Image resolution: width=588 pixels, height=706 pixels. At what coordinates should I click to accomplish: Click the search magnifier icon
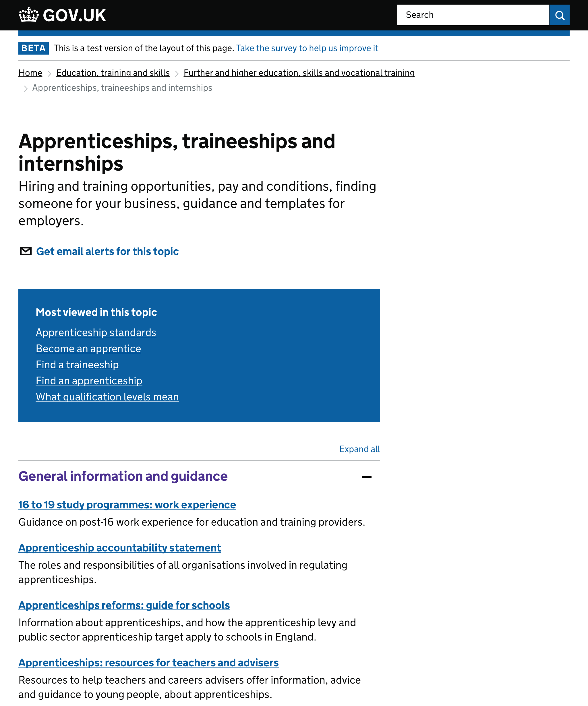point(559,15)
